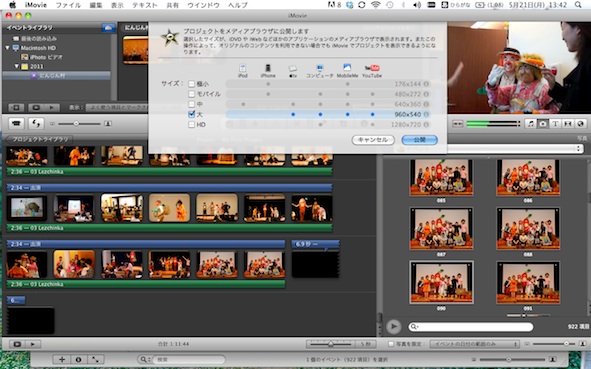Open Spotlight search in the menu bar

(x=578, y=5)
